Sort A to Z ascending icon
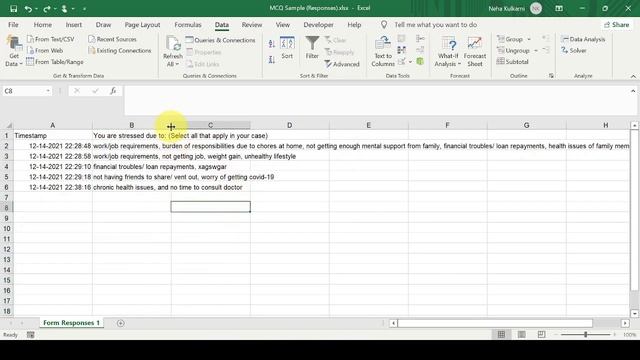This screenshot has width=640, height=360. tap(272, 44)
